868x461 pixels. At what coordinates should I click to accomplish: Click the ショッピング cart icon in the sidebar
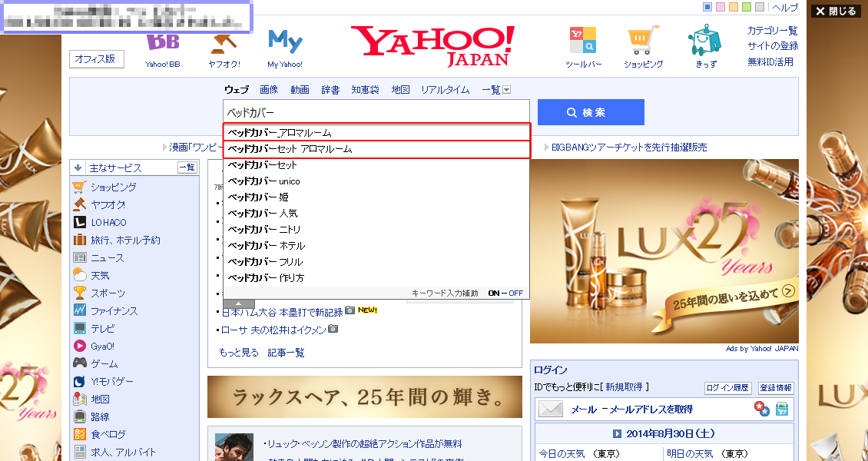click(x=80, y=187)
